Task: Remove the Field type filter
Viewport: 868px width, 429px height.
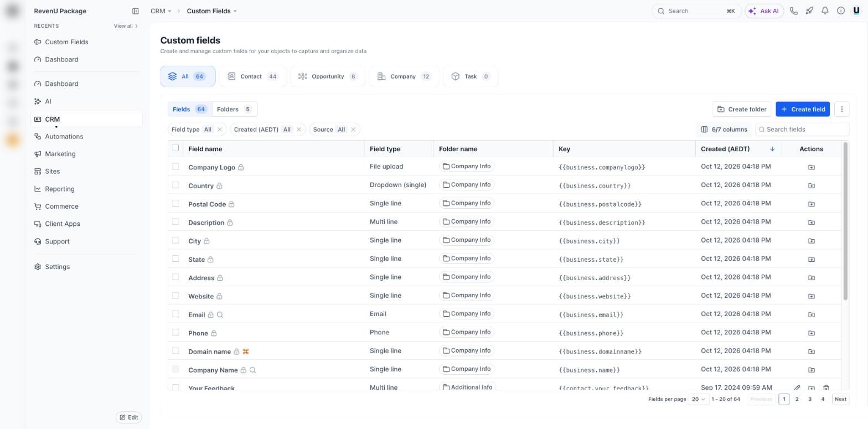Action: pos(220,130)
